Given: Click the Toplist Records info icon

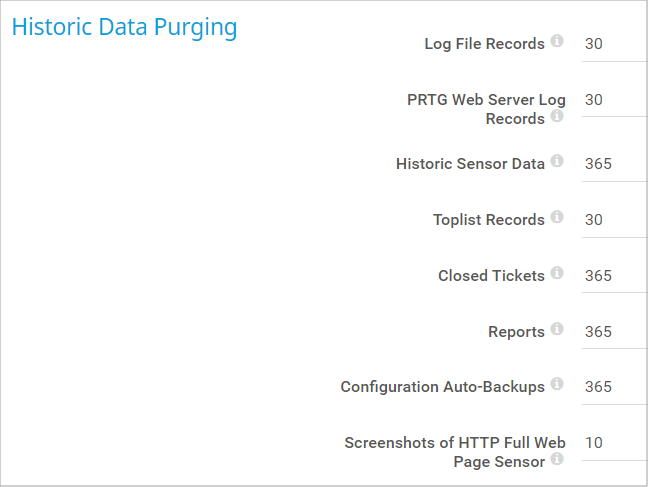Looking at the screenshot, I should click(x=557, y=216).
